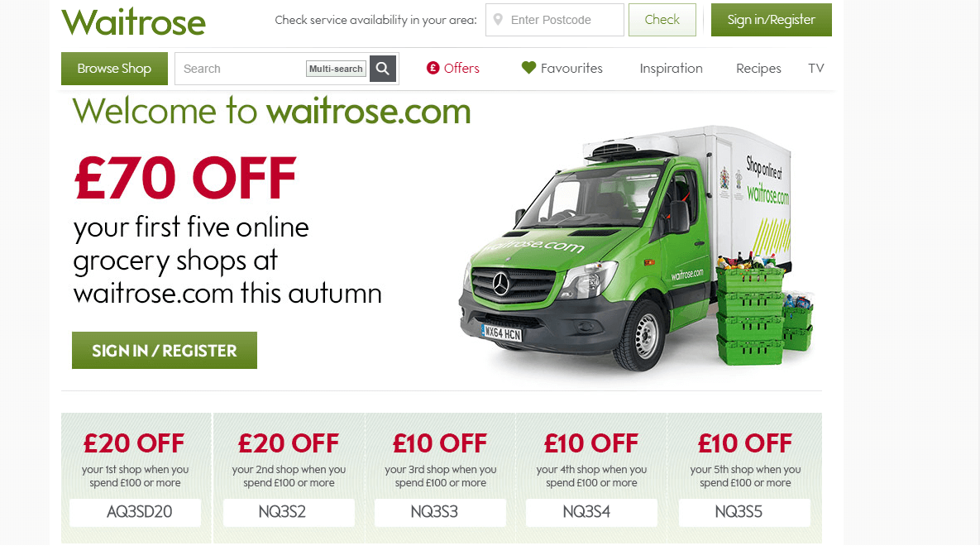
Task: Open the Recipes menu
Action: (758, 68)
